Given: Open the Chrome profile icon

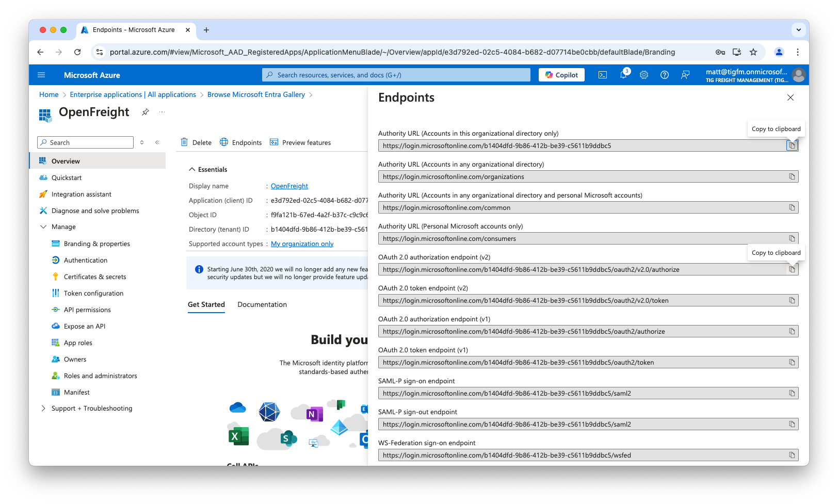Looking at the screenshot, I should pyautogui.click(x=779, y=52).
